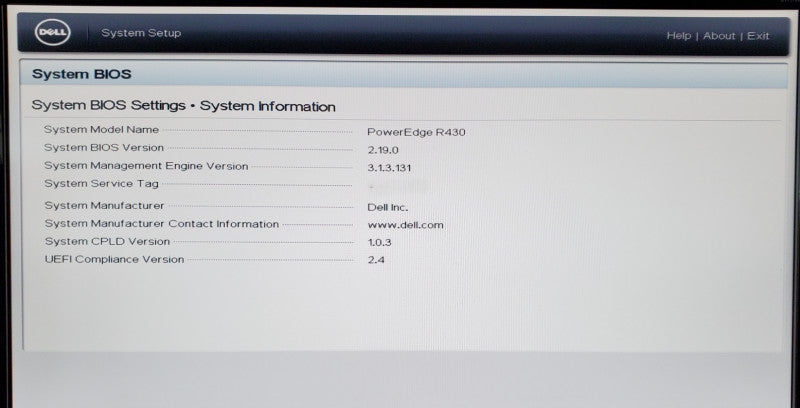This screenshot has height=408, width=800.
Task: Select the System Model Name label
Action: [102, 130]
